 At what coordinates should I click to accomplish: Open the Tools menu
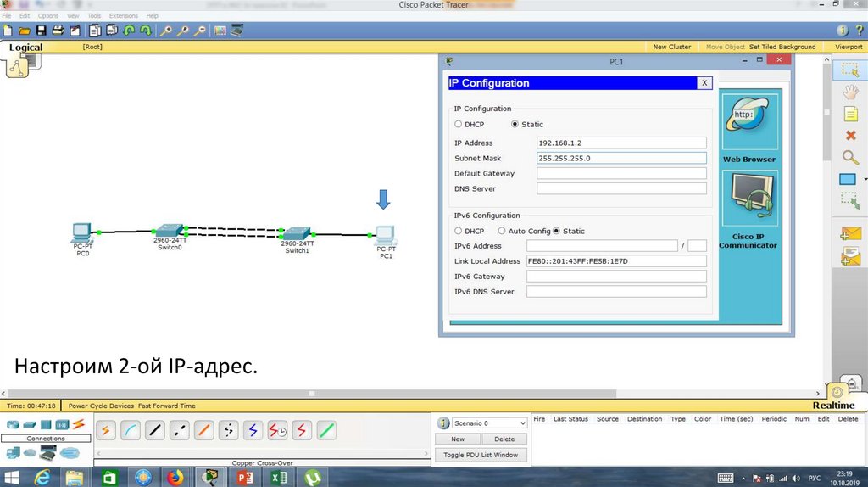tap(94, 16)
